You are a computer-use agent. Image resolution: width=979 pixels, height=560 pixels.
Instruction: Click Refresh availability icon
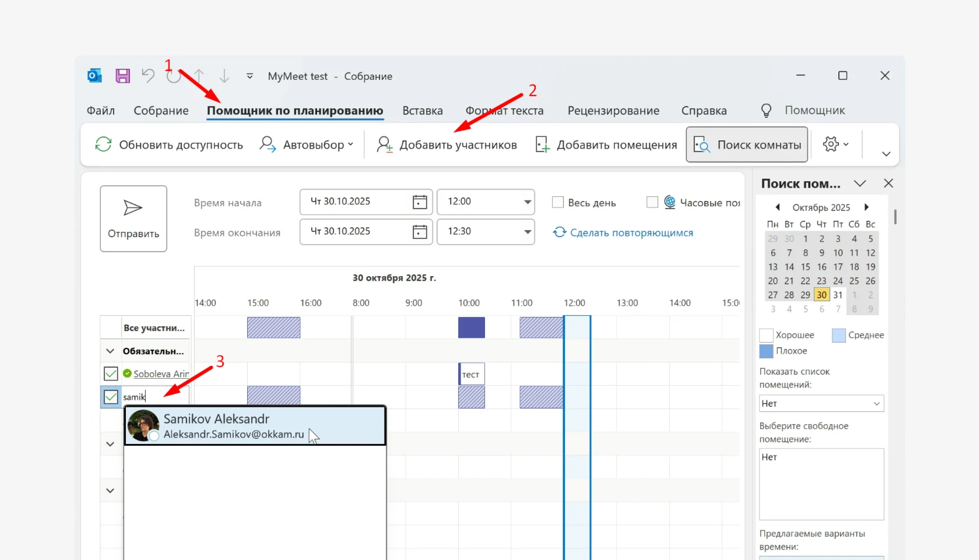click(103, 145)
